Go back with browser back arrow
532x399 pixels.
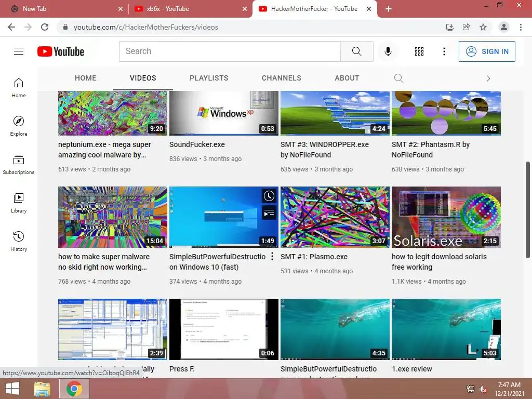(x=11, y=27)
